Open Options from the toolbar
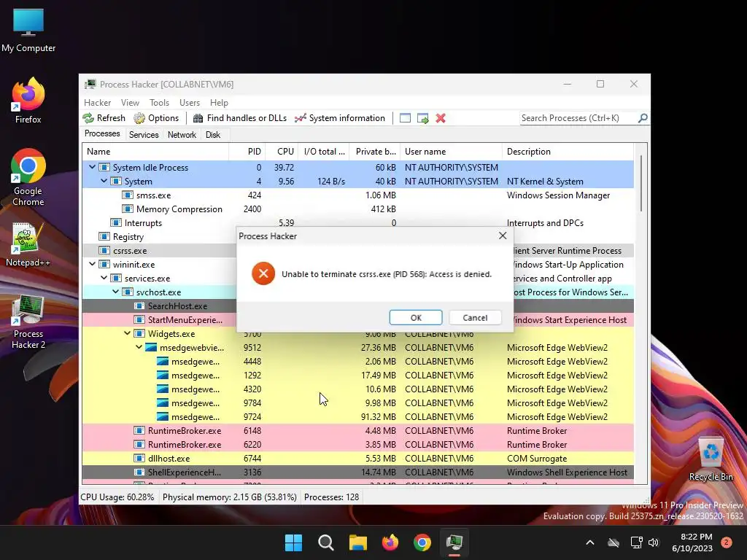The width and height of the screenshot is (747, 560). 156,118
